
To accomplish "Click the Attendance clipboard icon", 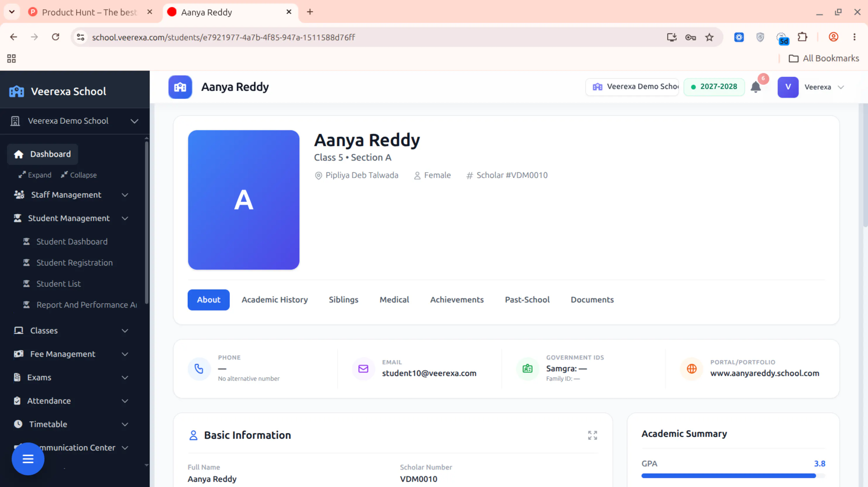I will (17, 401).
